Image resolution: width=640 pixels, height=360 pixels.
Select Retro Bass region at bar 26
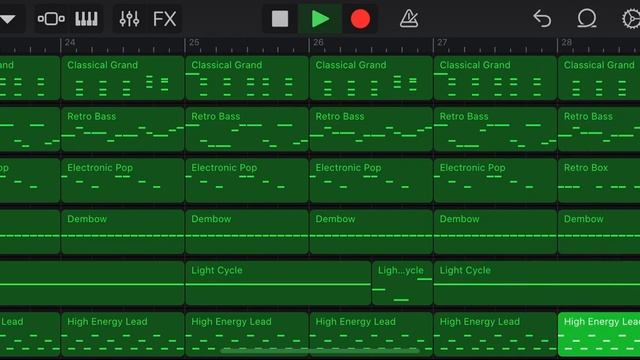pos(371,129)
